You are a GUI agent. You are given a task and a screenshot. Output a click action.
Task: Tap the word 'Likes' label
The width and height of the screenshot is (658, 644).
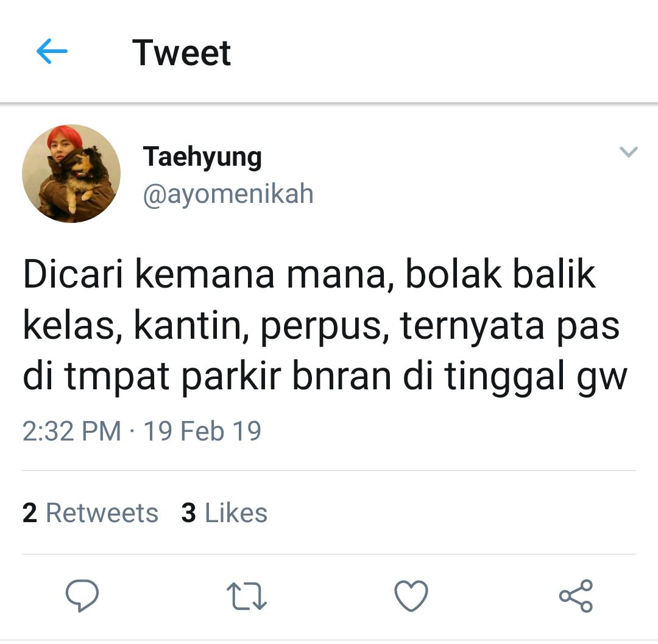(236, 512)
